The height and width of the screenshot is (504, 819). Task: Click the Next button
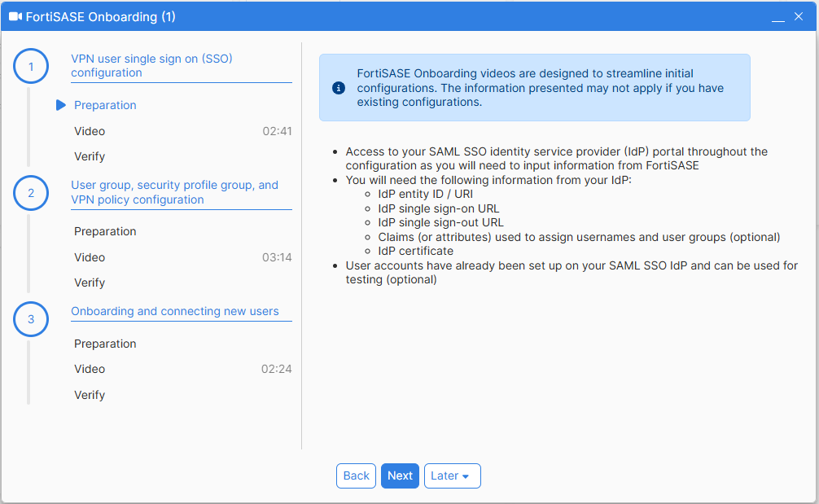click(400, 476)
